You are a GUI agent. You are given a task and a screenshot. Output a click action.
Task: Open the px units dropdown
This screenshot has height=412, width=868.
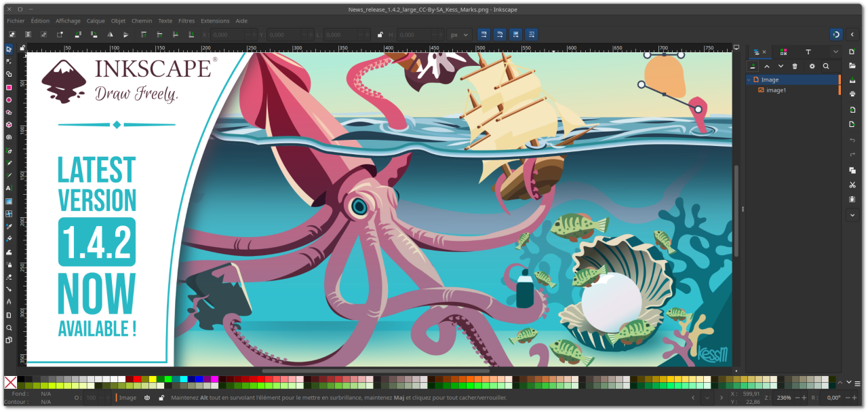(x=460, y=35)
